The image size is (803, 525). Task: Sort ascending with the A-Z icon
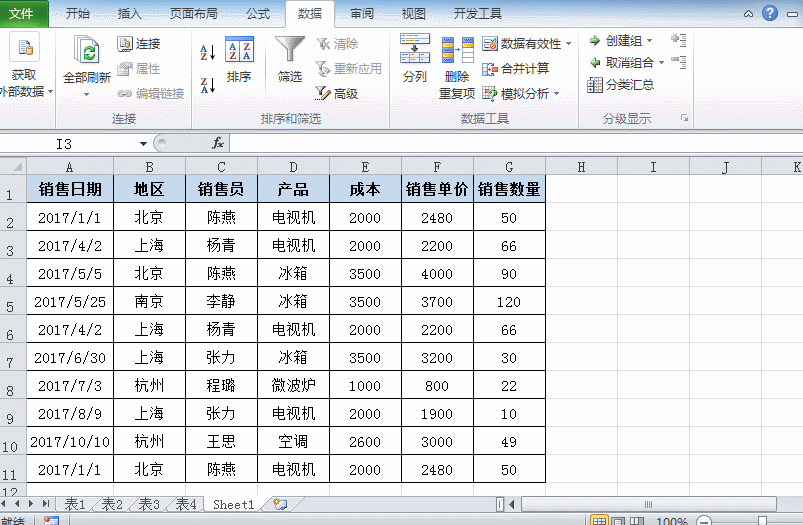coord(207,52)
